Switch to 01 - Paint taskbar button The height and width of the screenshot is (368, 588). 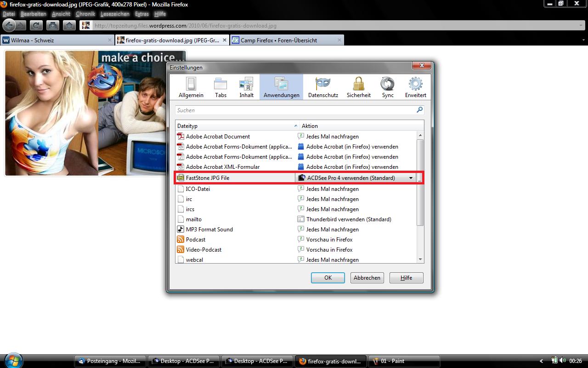tap(404, 361)
